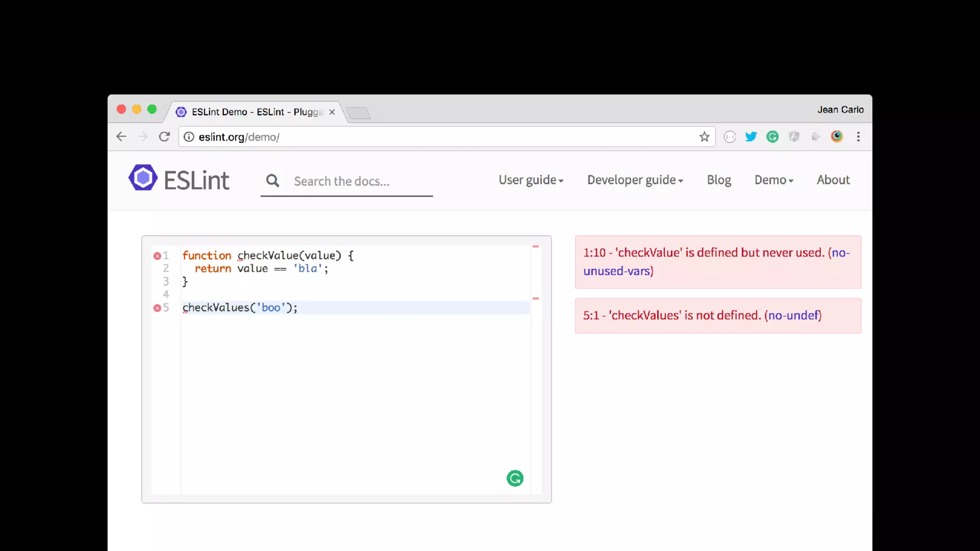Click the greyed-out puzzle extension icon
The image size is (980, 551).
tap(816, 137)
